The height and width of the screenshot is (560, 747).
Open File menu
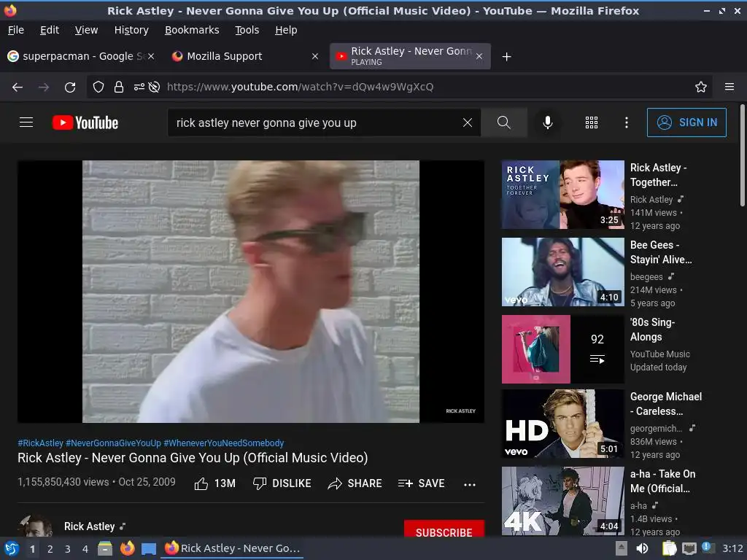pyautogui.click(x=16, y=30)
